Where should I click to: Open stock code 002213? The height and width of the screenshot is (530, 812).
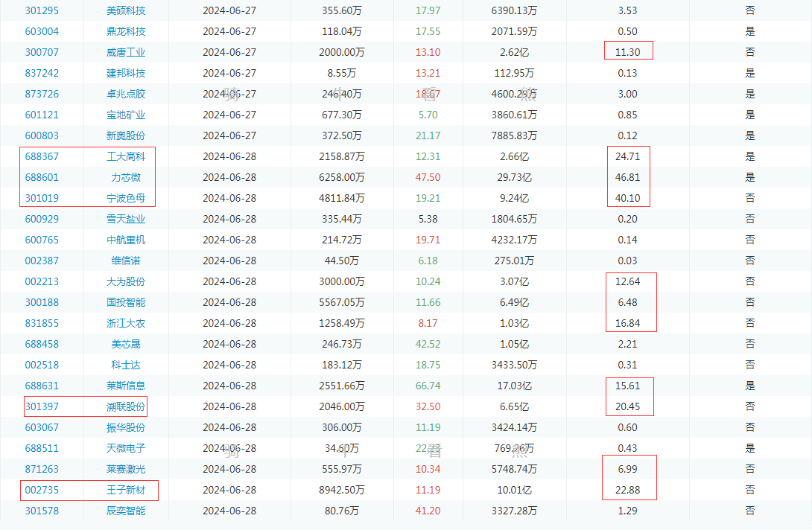42,281
